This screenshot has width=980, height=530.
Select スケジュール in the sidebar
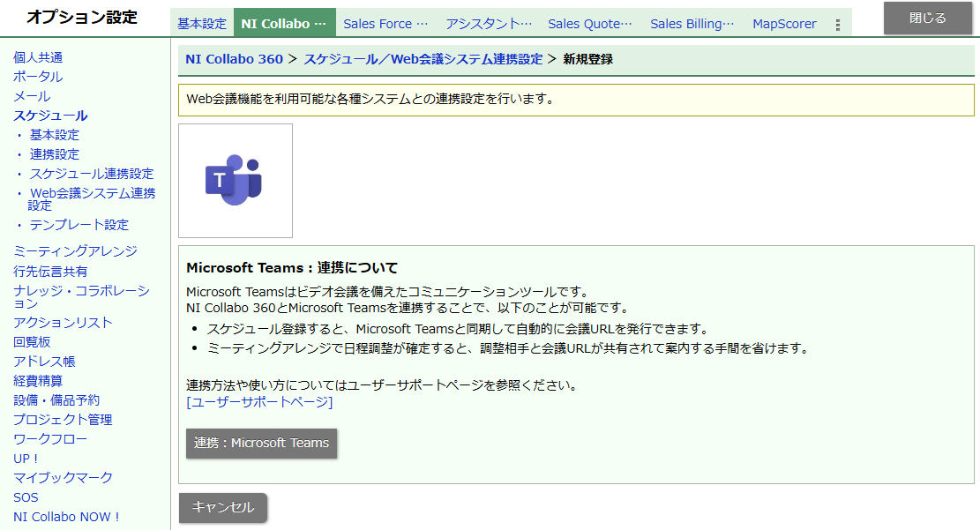coord(50,116)
